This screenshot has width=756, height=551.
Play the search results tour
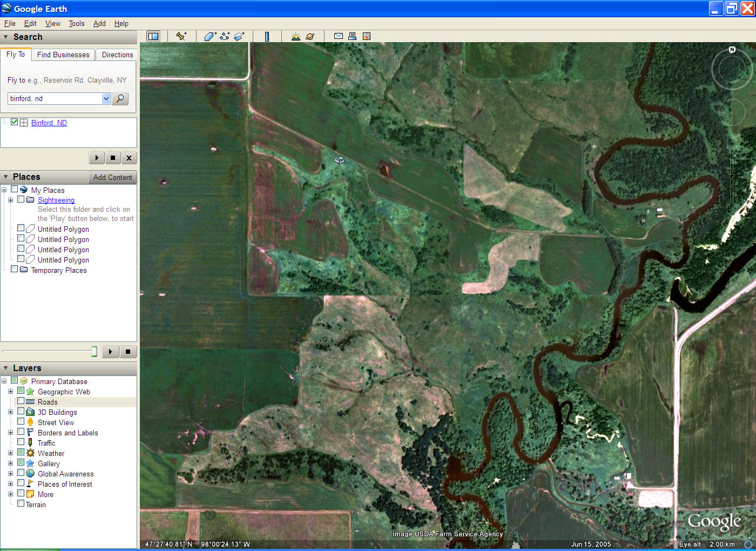coord(97,158)
